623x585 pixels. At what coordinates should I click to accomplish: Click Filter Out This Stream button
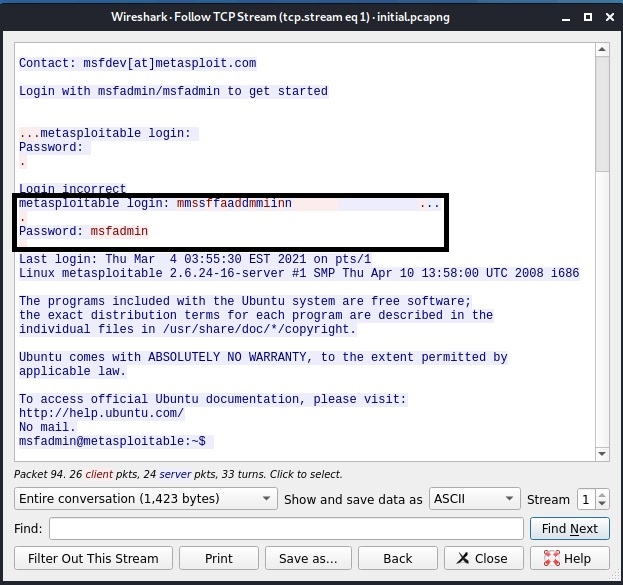[93, 558]
